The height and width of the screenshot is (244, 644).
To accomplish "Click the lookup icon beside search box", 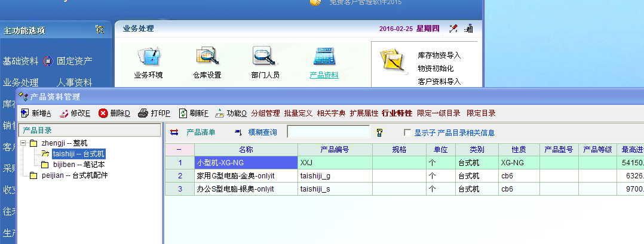I will 379,132.
